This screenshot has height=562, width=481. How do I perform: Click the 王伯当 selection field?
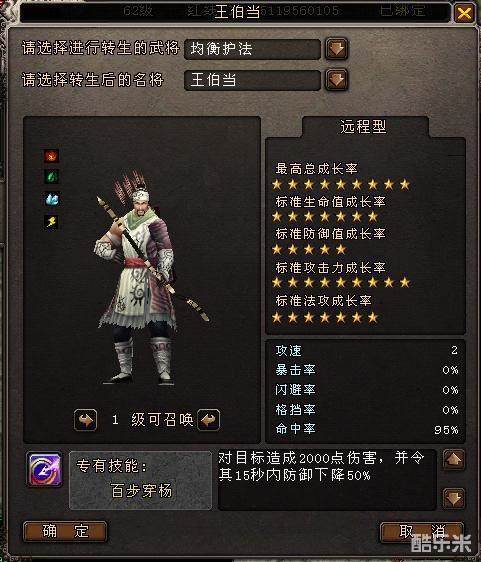tap(252, 80)
